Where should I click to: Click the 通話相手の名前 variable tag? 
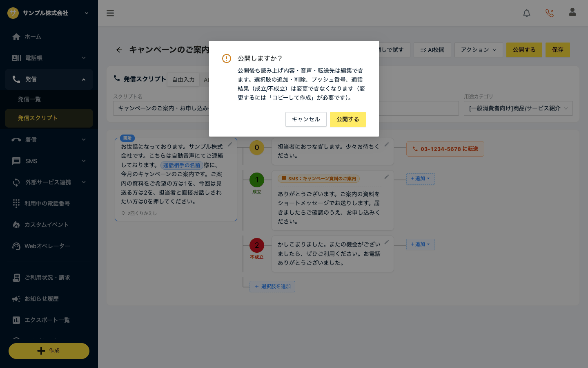pyautogui.click(x=182, y=165)
